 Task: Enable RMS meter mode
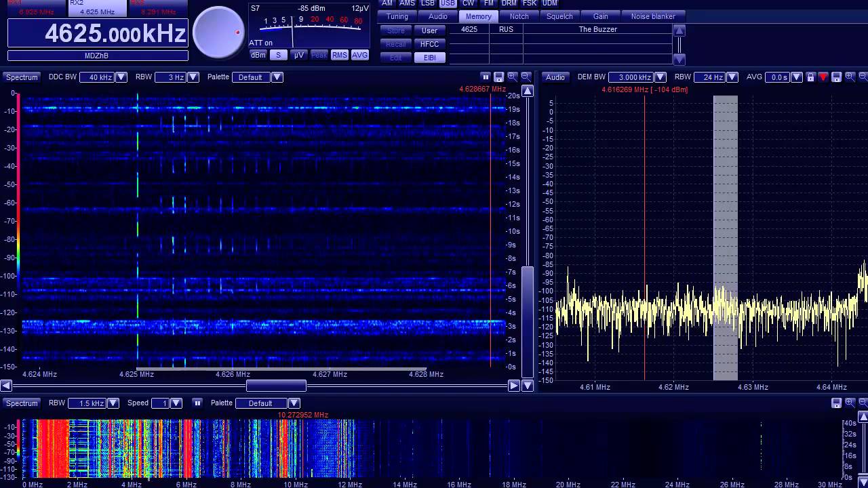(340, 55)
